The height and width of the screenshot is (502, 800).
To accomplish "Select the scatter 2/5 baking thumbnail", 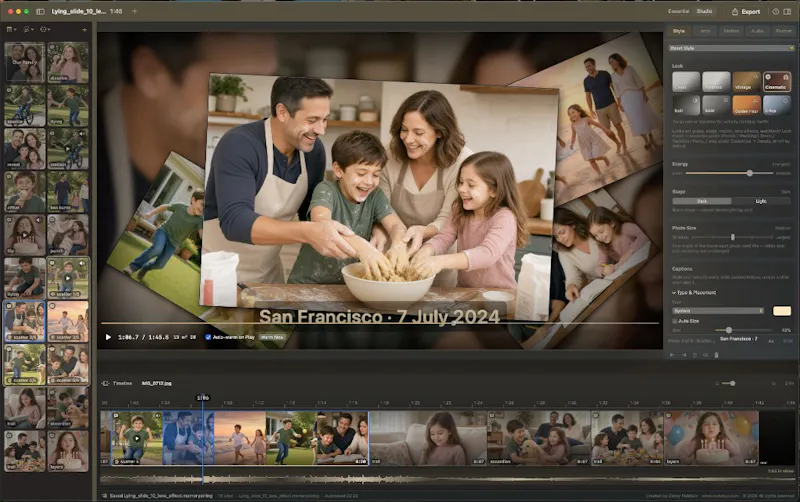I will click(x=24, y=321).
